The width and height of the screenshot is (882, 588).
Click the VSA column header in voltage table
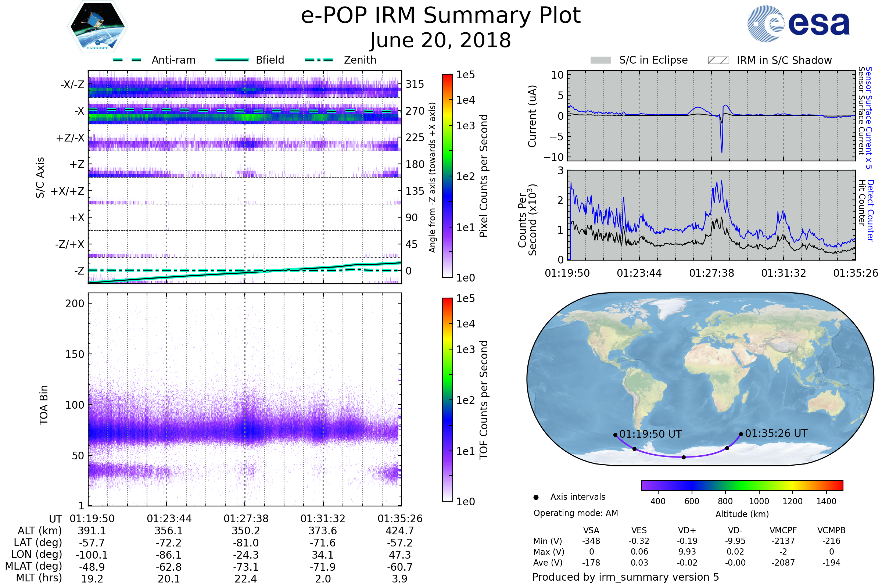pos(591,531)
